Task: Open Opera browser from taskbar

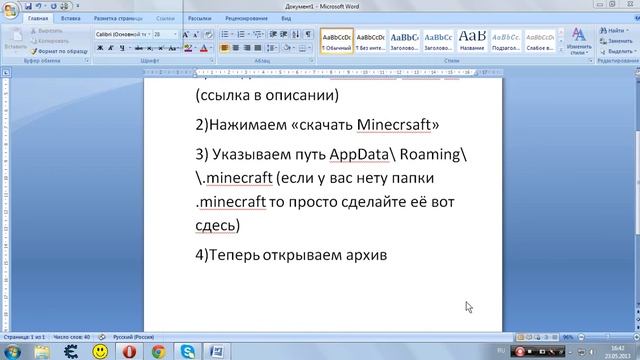Action: click(x=129, y=351)
